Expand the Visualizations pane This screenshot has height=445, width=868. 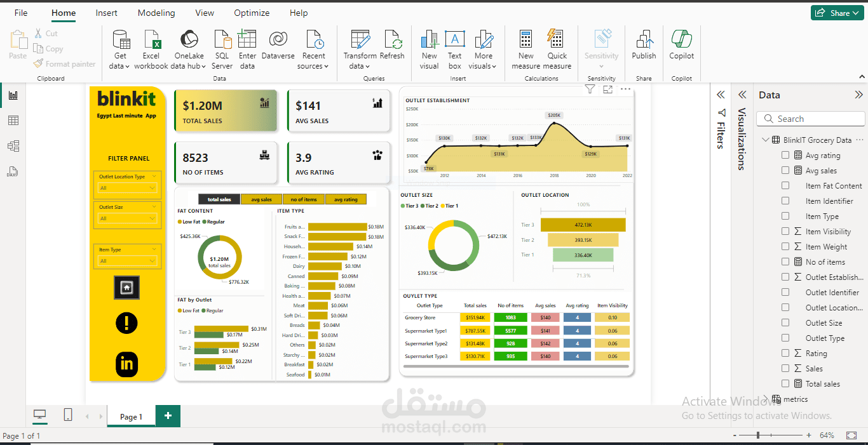742,95
